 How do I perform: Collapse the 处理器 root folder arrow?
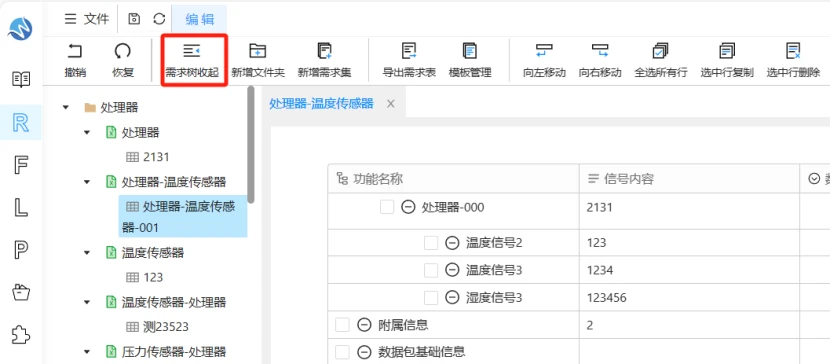66,107
